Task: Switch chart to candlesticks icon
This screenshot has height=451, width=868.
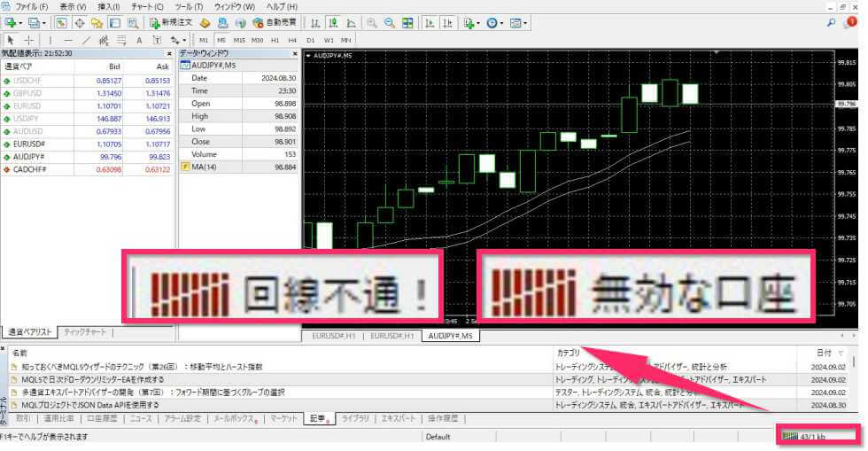Action: click(x=333, y=23)
